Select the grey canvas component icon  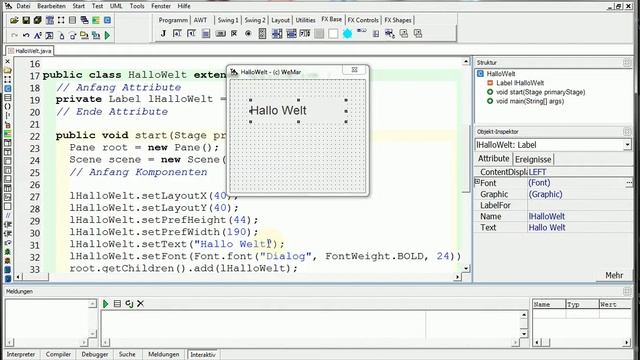[319, 33]
